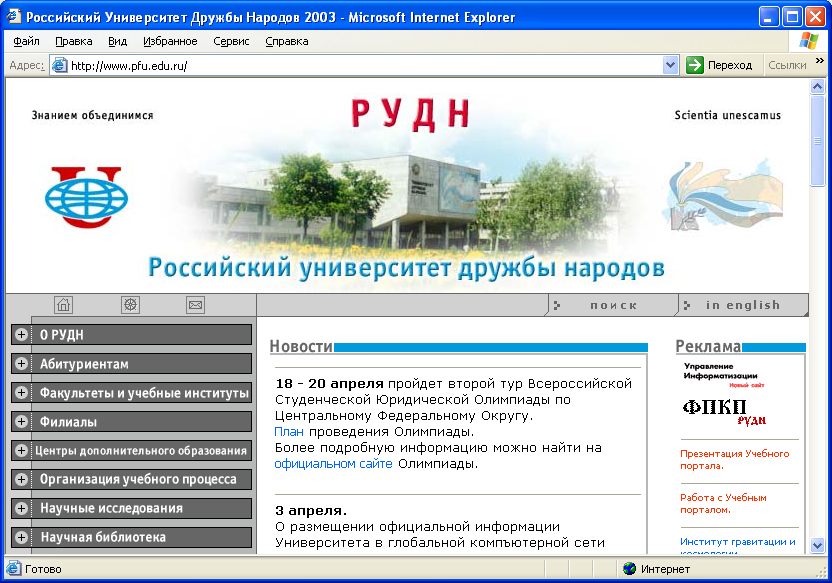The height and width of the screenshot is (583, 832).
Task: Click the Internet zone globe icon in the status bar
Action: 629,569
